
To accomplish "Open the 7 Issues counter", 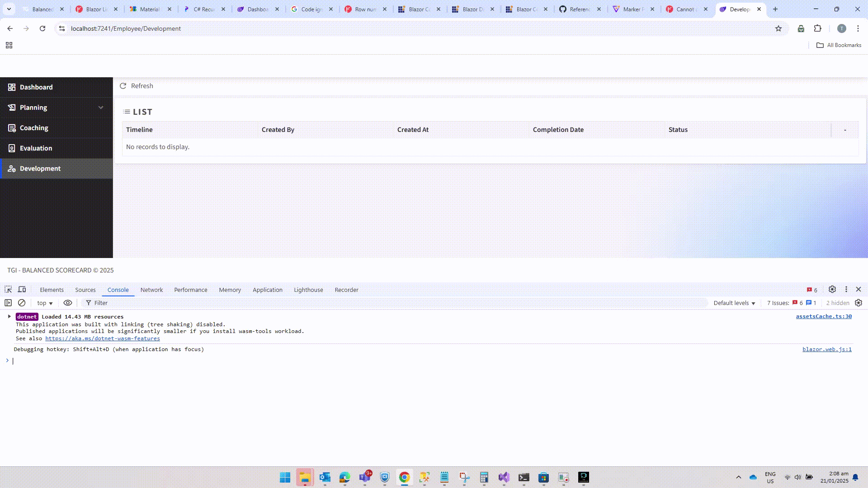I will point(792,303).
